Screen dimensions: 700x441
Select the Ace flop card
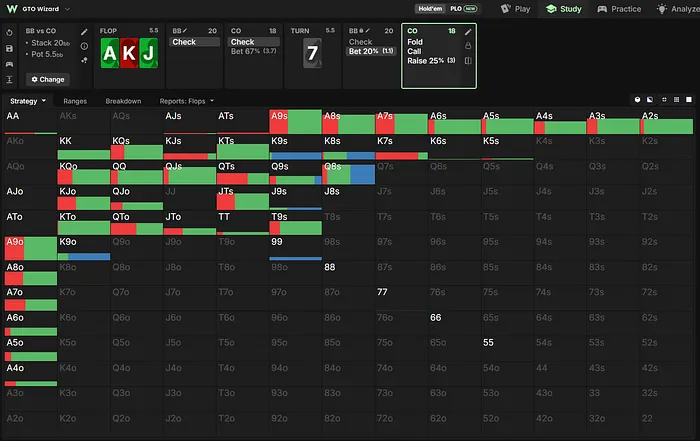click(x=110, y=53)
